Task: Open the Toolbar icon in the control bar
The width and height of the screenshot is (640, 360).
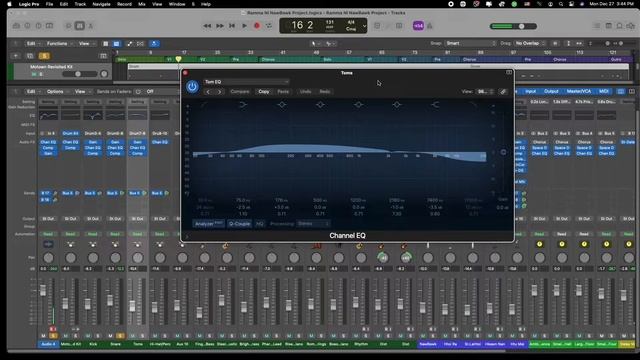Action: pyautogui.click(x=49, y=26)
